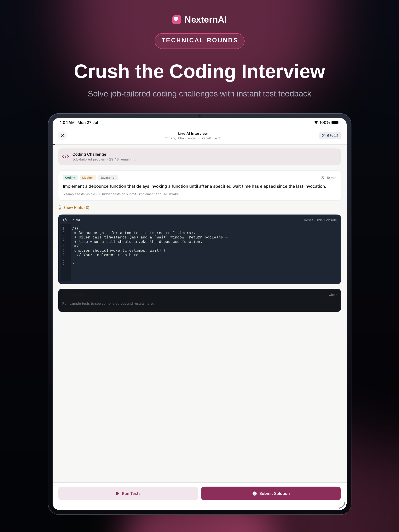Select the Medium difficulty tag

[88, 177]
